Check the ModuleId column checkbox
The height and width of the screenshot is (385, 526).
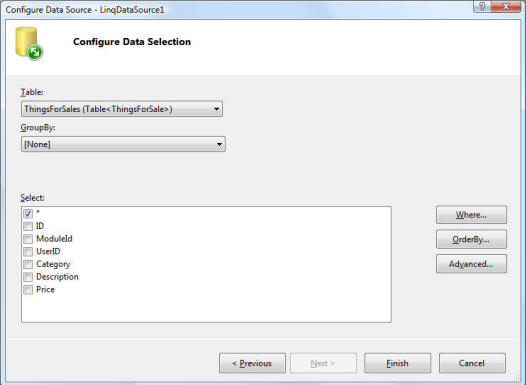[x=28, y=239]
